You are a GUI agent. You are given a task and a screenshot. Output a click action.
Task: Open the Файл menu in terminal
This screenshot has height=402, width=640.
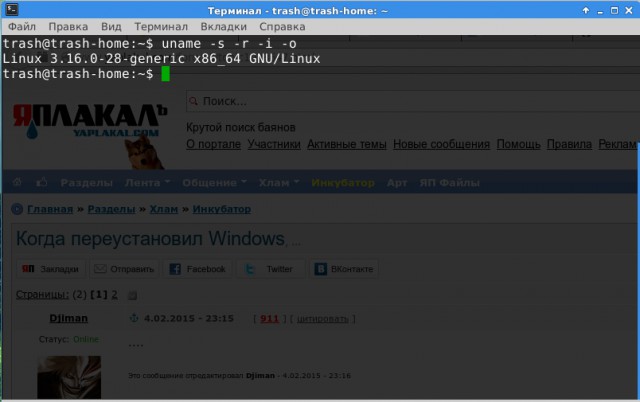pyautogui.click(x=22, y=27)
